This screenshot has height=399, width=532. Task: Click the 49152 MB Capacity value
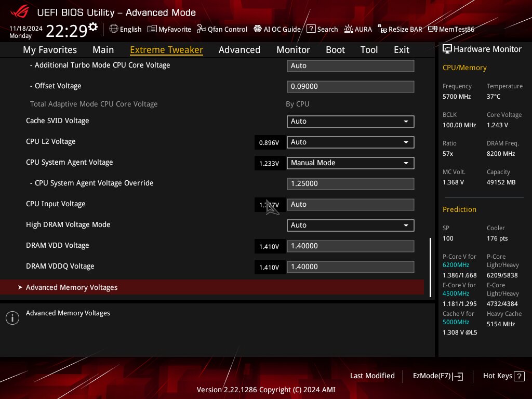501,182
